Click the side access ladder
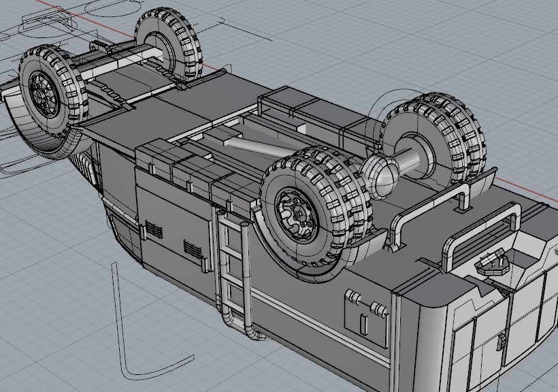Image resolution: width=558 pixels, height=392 pixels. [233, 272]
